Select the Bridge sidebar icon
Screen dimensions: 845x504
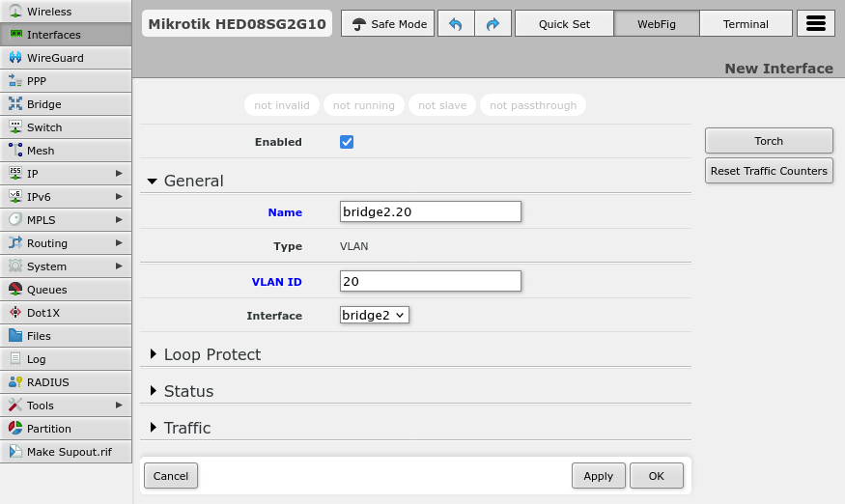15,104
